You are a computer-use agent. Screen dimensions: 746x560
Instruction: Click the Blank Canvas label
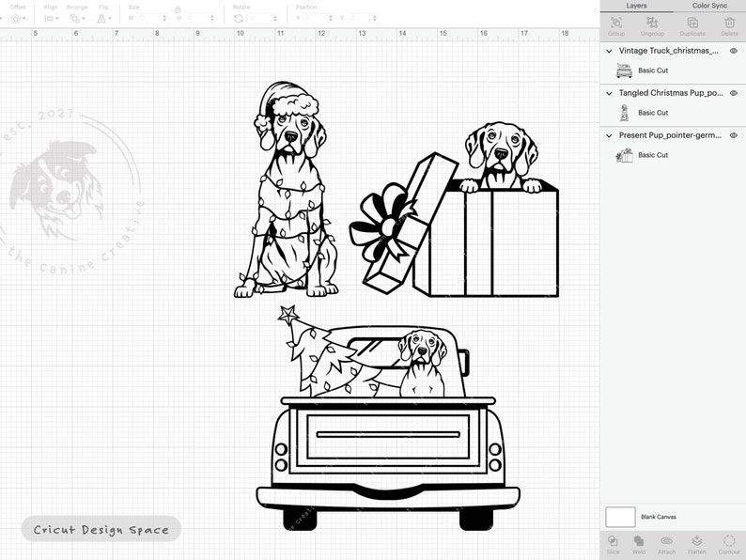[659, 517]
